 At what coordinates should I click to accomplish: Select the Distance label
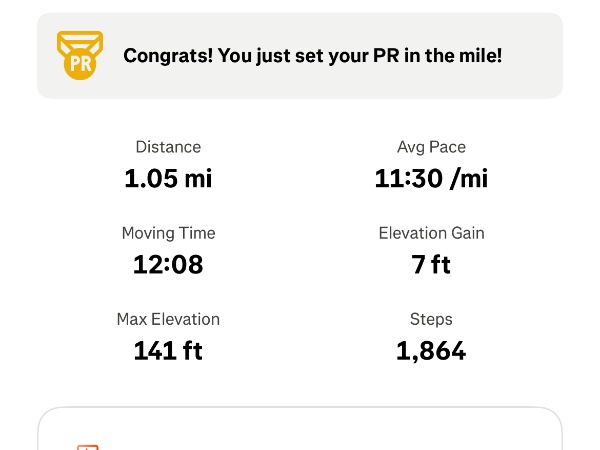(168, 147)
